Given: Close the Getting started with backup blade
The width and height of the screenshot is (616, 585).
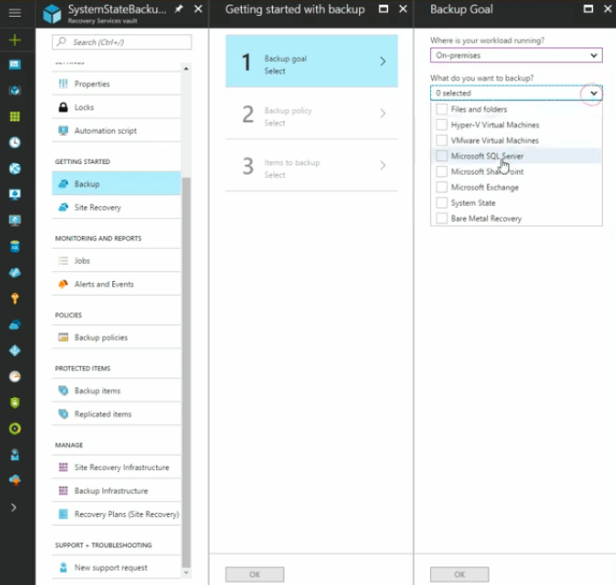Looking at the screenshot, I should coord(403,9).
